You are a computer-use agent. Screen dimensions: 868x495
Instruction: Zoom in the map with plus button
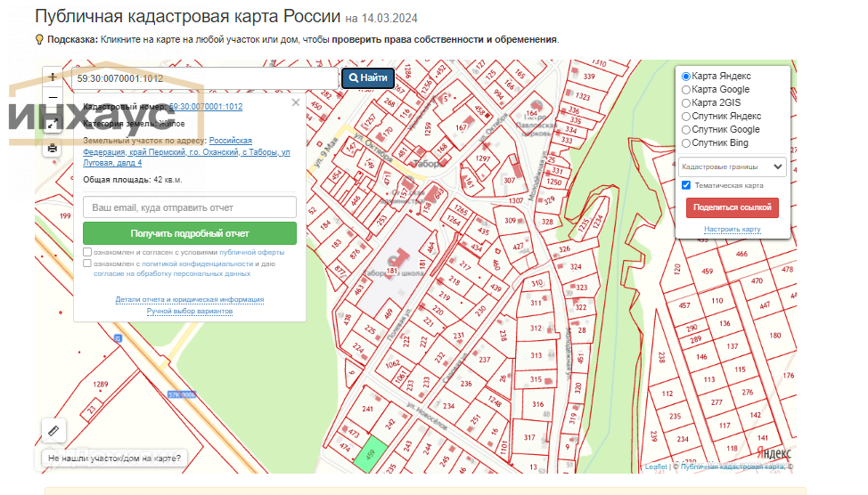(53, 77)
